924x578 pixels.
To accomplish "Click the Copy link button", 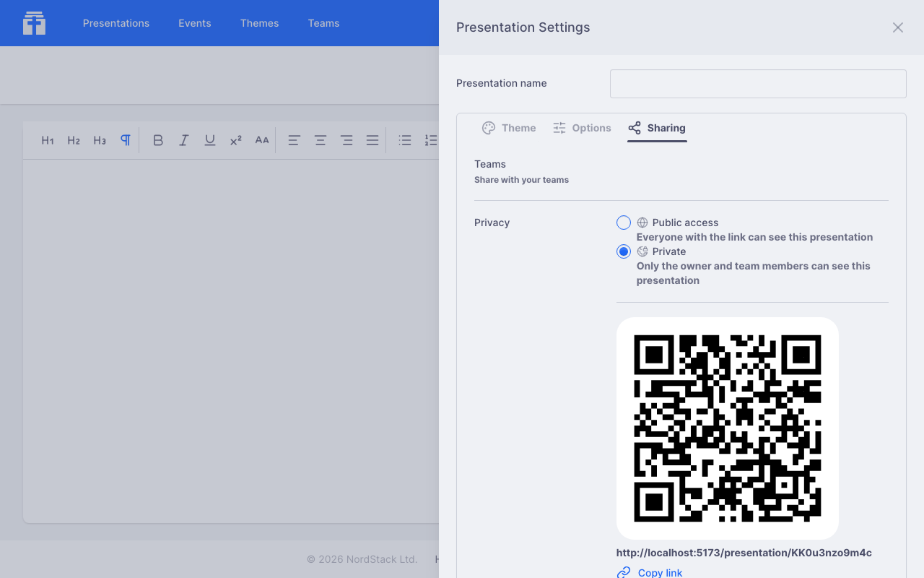I will click(x=650, y=572).
